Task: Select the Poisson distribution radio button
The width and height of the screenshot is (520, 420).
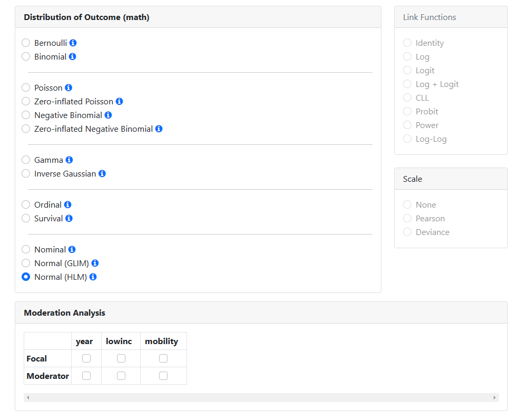Action: click(26, 87)
